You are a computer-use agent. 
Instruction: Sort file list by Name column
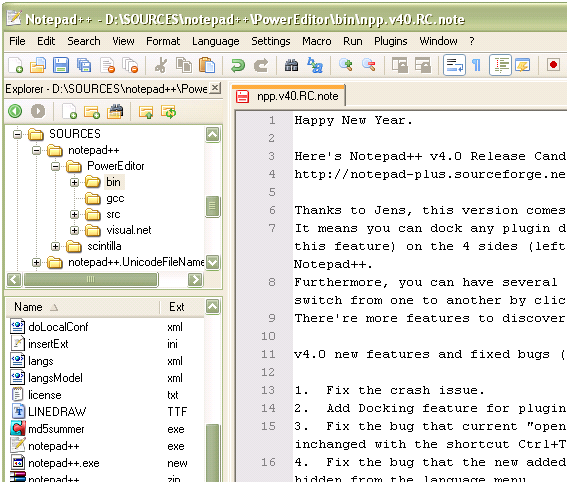83,307
